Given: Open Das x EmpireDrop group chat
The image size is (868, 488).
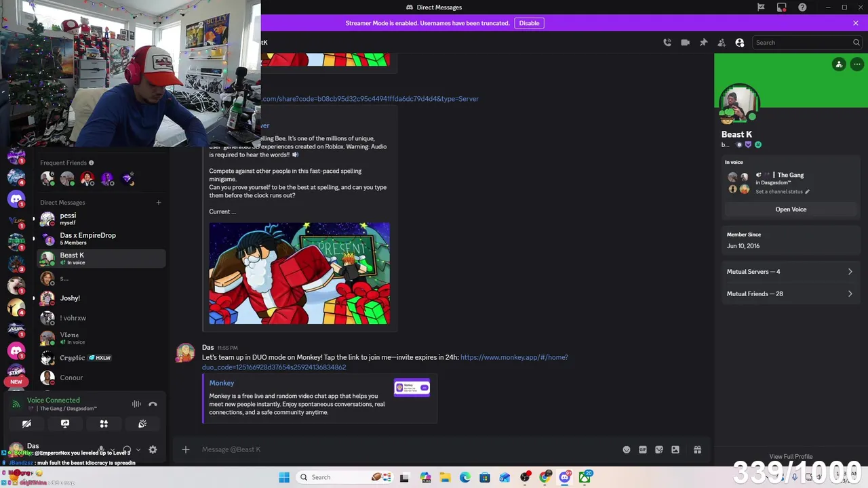Looking at the screenshot, I should (100, 239).
